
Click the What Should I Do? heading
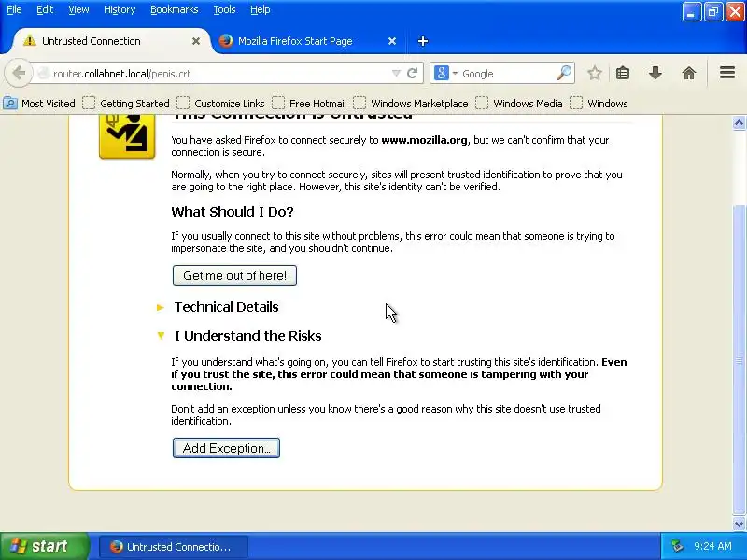[x=233, y=212]
